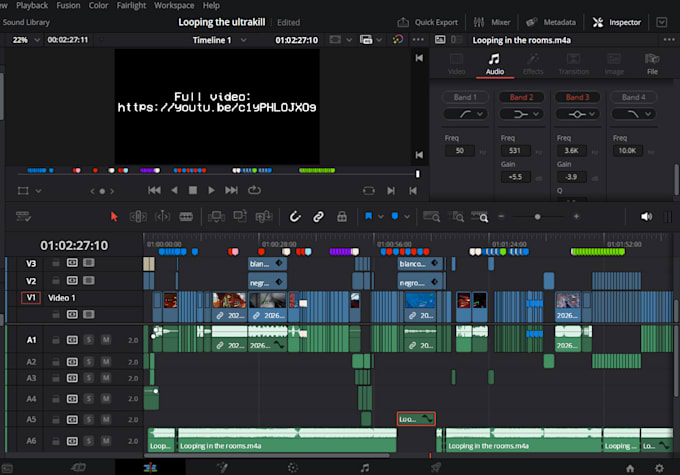Open the Fusion menu

[68, 5]
